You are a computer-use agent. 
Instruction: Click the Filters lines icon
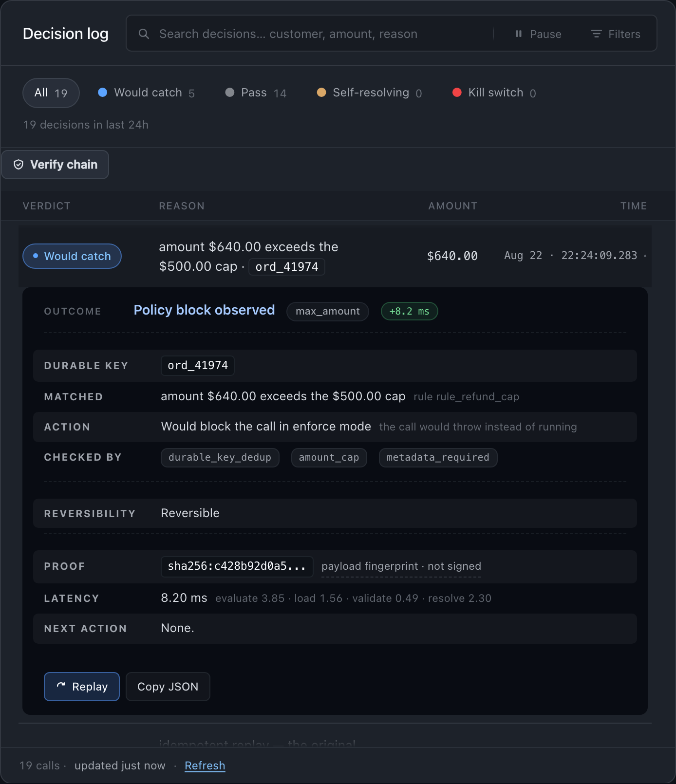[597, 34]
